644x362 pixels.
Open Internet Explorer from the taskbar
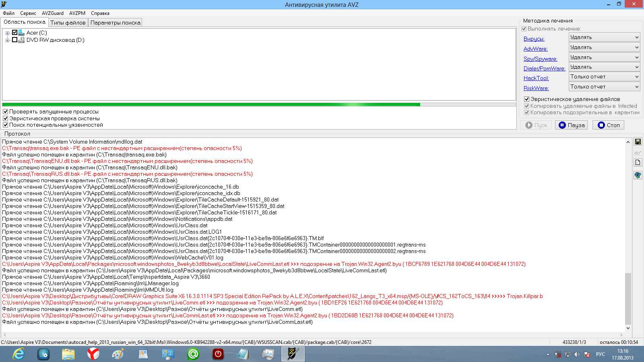[19, 354]
